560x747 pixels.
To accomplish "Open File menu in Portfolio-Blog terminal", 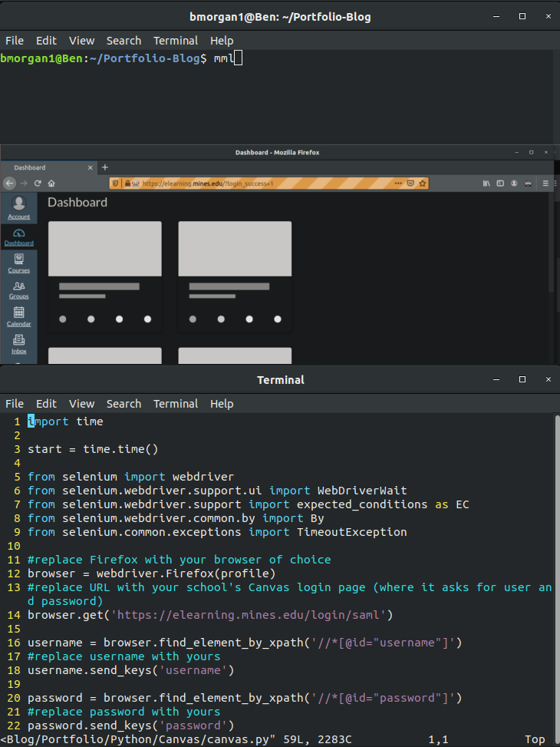I will 15,41.
